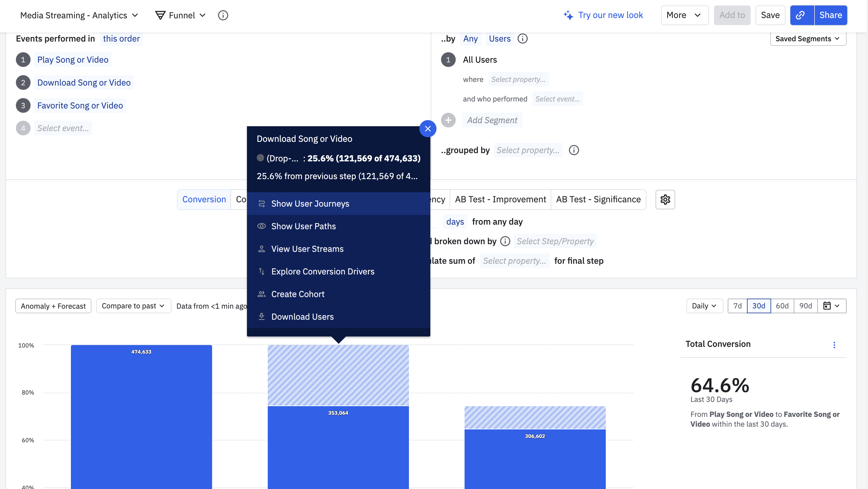Open the Daily interval dropdown
This screenshot has width=868, height=489.
pyautogui.click(x=704, y=306)
